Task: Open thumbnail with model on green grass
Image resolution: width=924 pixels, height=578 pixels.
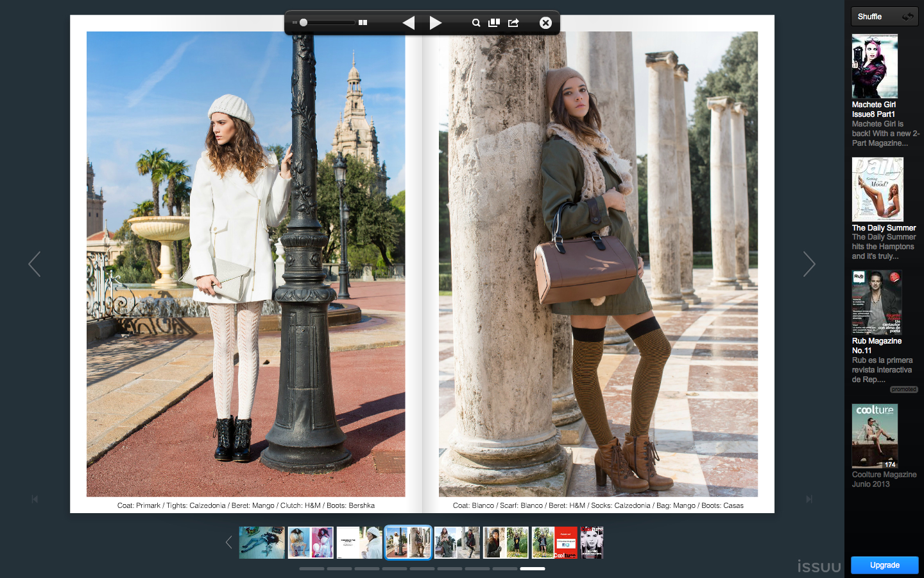Action: pos(506,543)
